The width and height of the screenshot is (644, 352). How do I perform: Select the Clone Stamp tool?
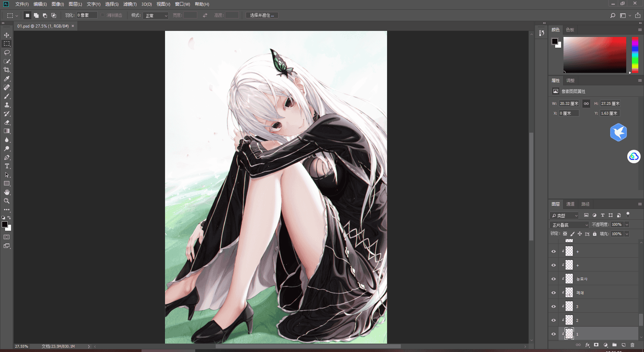tap(7, 105)
